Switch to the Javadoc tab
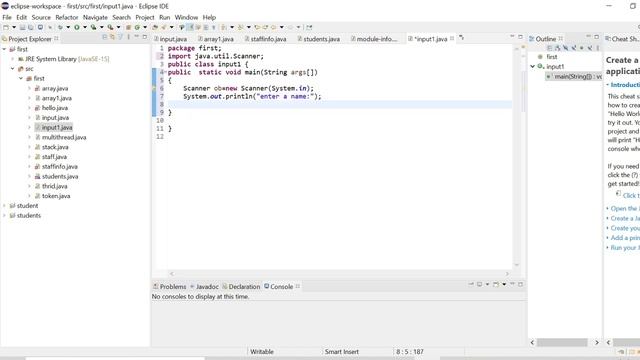 click(x=204, y=287)
